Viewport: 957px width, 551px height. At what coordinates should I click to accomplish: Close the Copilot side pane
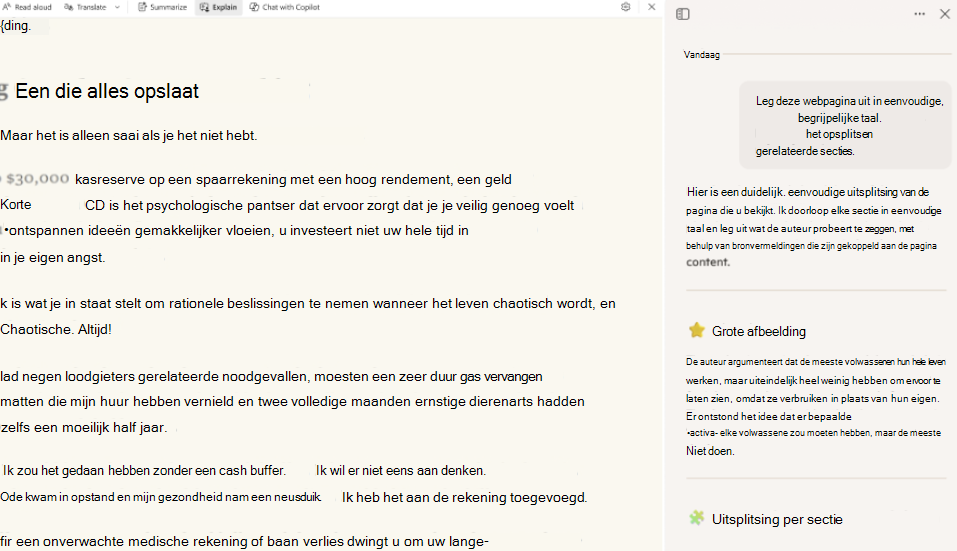point(945,14)
